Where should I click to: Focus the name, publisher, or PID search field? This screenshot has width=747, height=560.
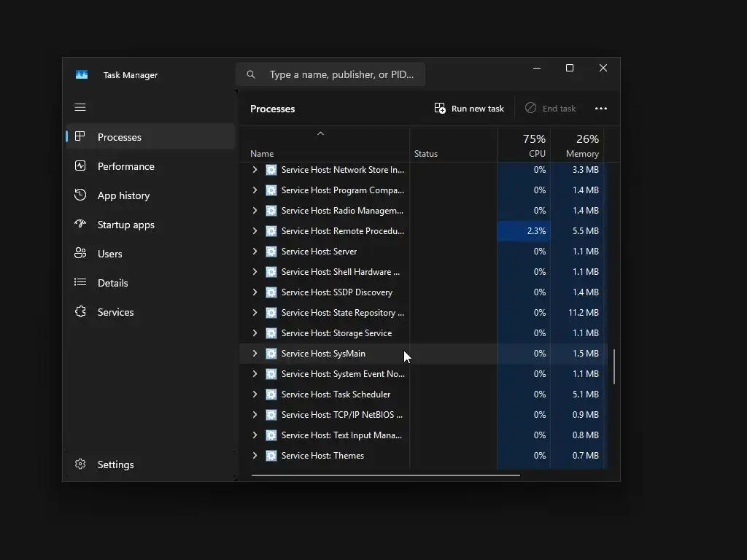click(x=330, y=74)
